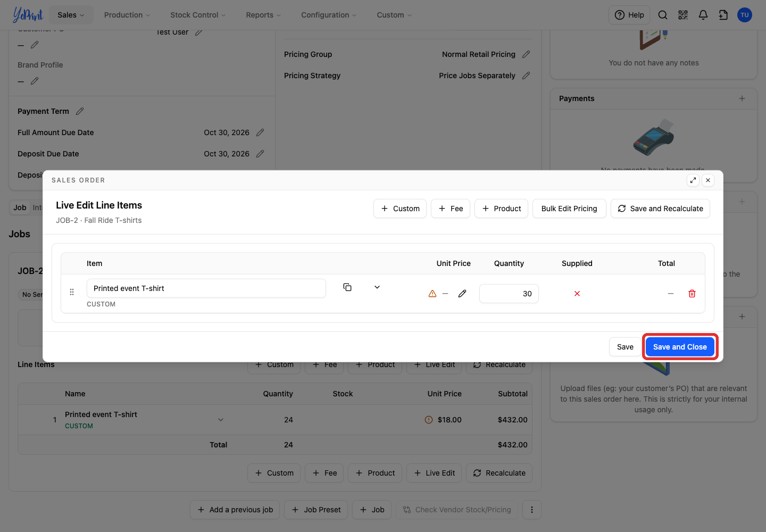Expand the Live Edit dialog to fullscreen
766x532 pixels.
pyautogui.click(x=693, y=180)
